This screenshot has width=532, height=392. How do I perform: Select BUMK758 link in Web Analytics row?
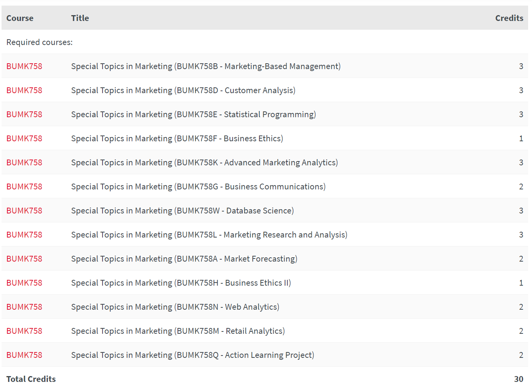24,307
